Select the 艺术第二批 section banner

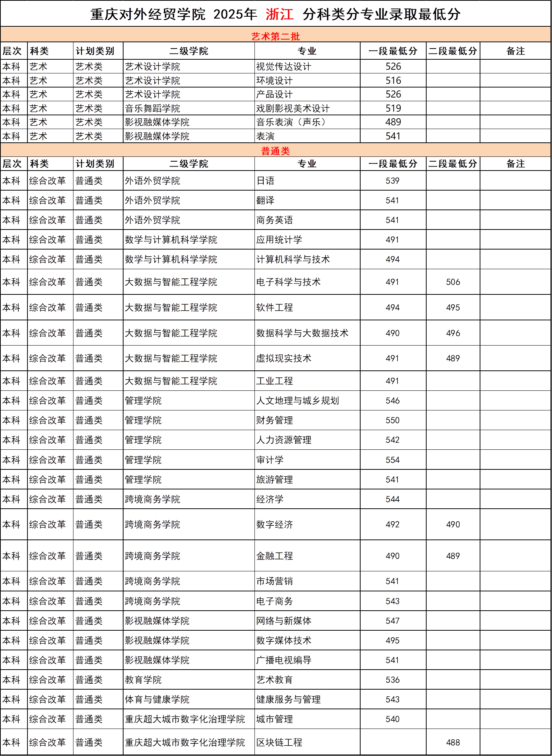275,36
